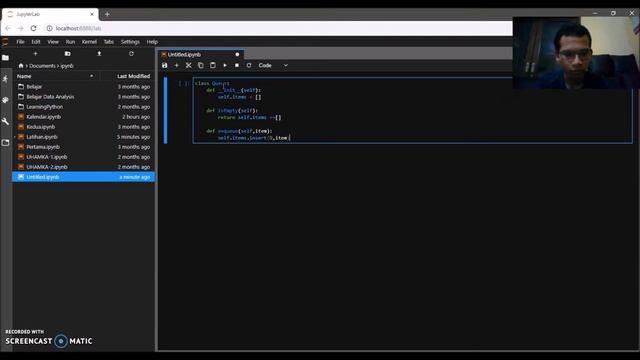Select Untitled.ipynb in file browser

coord(83,177)
